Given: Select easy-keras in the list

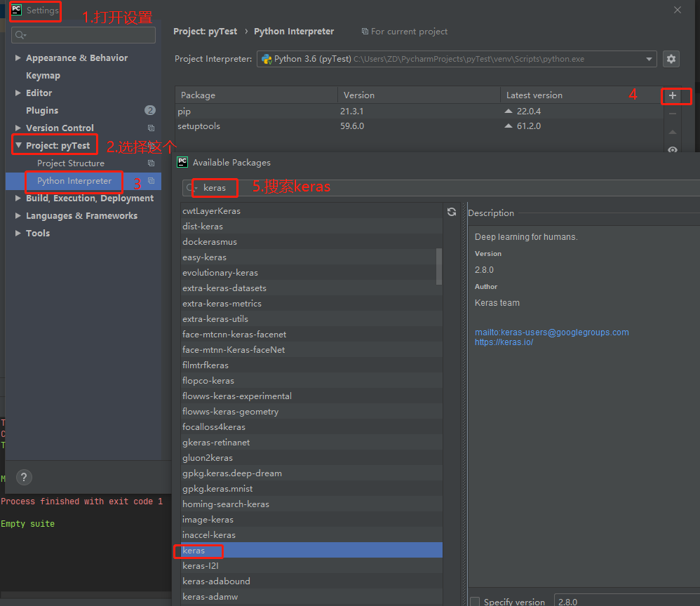Looking at the screenshot, I should [x=311, y=257].
